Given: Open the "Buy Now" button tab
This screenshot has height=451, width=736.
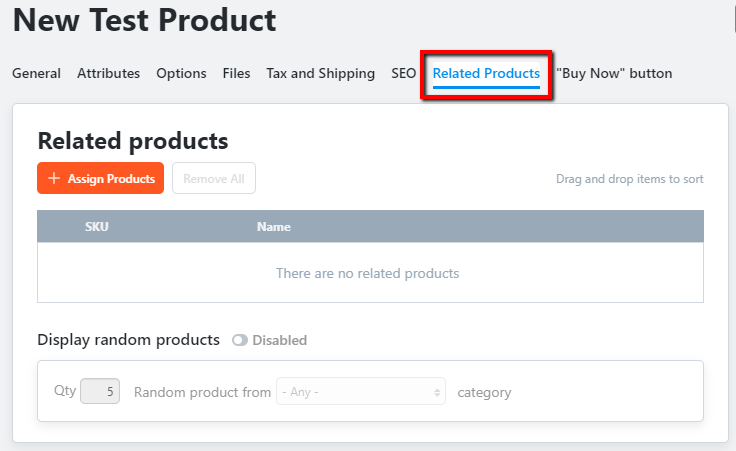Looking at the screenshot, I should tap(614, 73).
